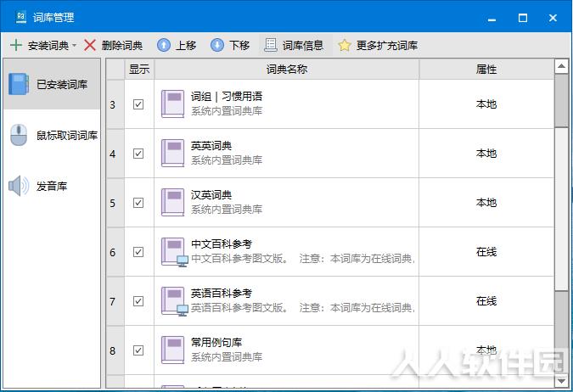
Task: Click the online book icon for 中文百科参考
Action: point(174,252)
